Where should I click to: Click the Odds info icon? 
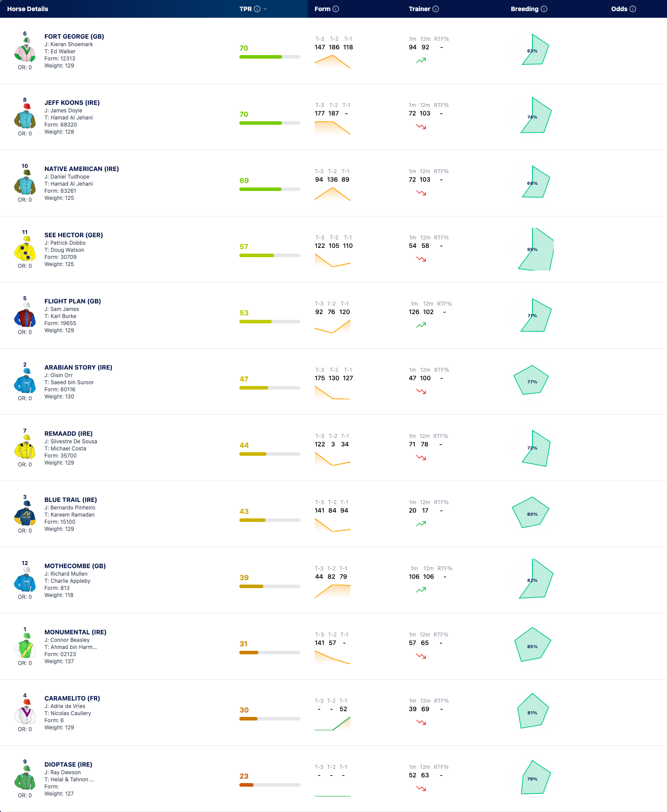pyautogui.click(x=633, y=9)
